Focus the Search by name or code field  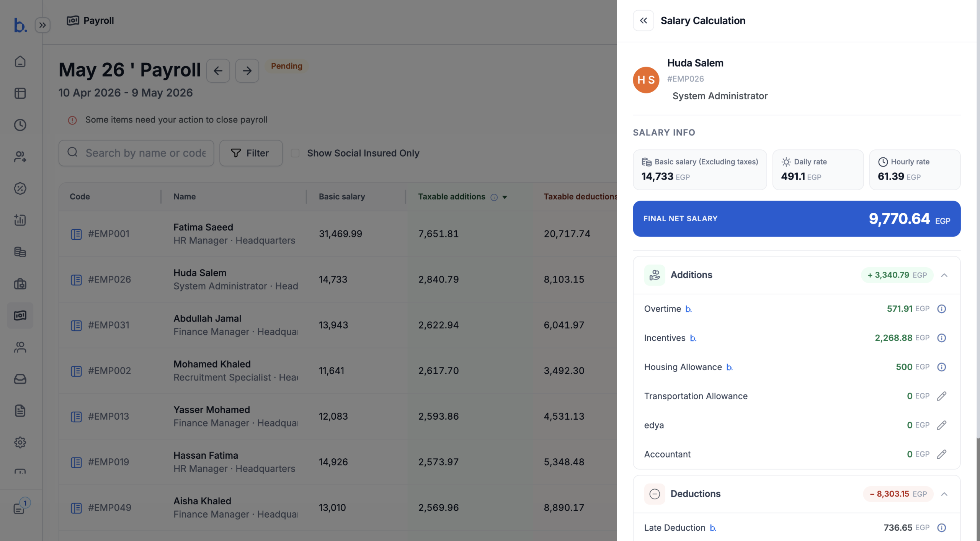click(x=136, y=153)
